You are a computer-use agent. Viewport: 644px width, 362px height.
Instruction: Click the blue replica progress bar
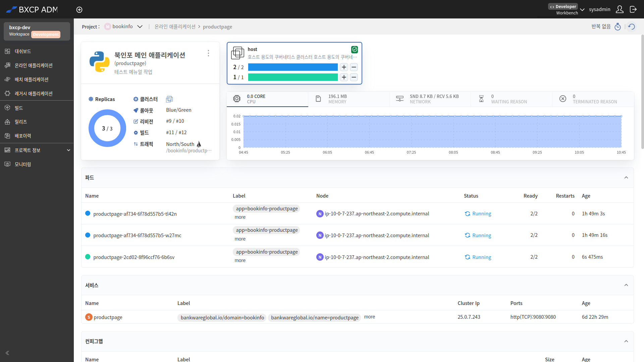point(293,67)
